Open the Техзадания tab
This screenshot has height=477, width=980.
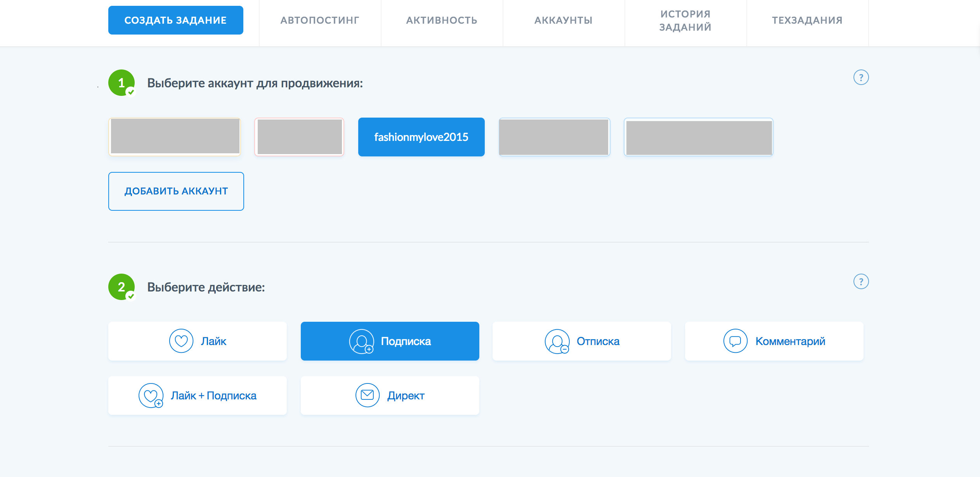(807, 21)
